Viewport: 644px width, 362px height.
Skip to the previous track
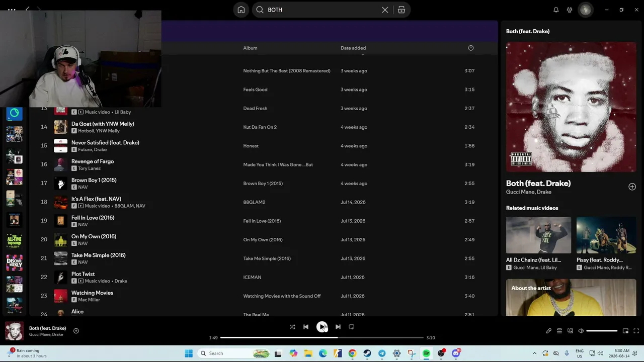pyautogui.click(x=306, y=327)
